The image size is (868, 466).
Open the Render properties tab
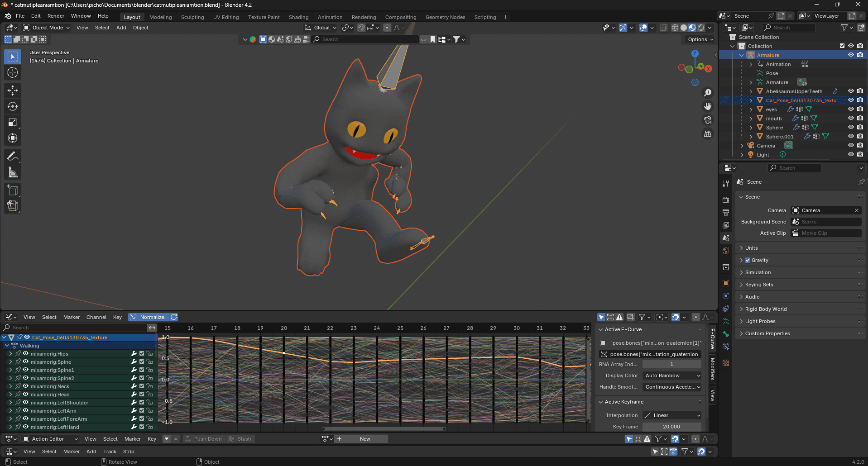tap(726, 200)
